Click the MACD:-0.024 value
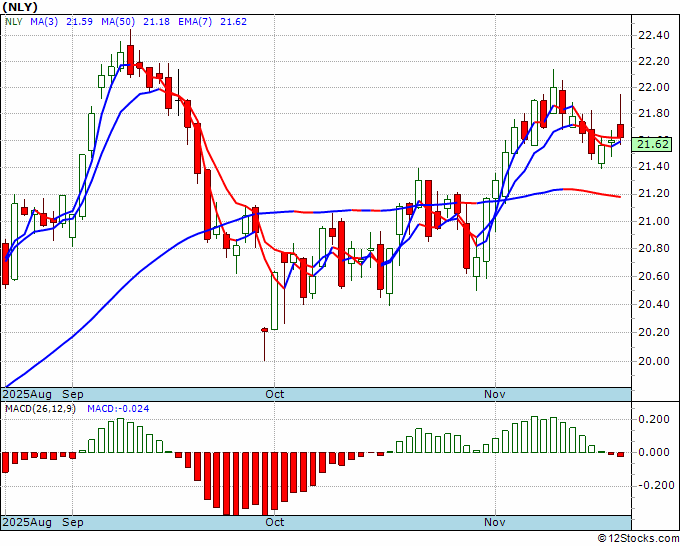 118,409
